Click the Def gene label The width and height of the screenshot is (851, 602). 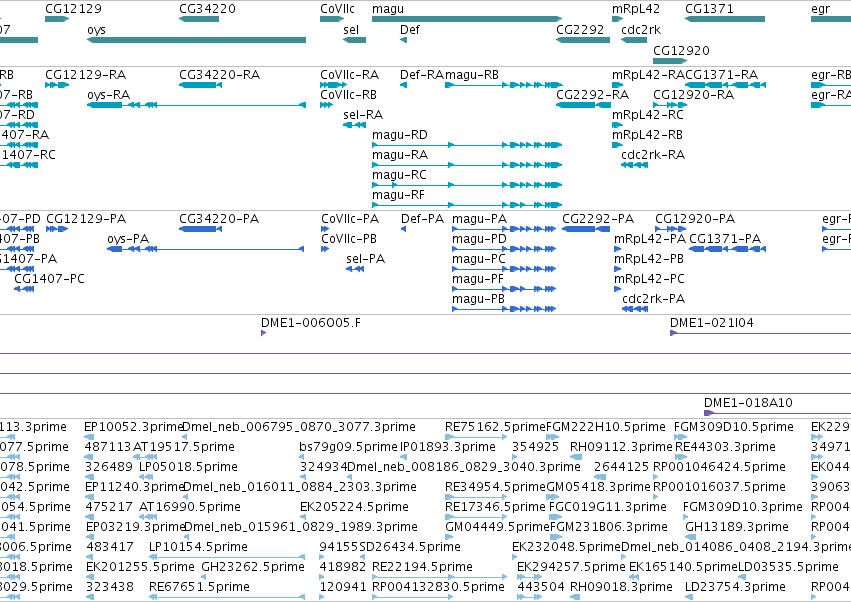[410, 30]
